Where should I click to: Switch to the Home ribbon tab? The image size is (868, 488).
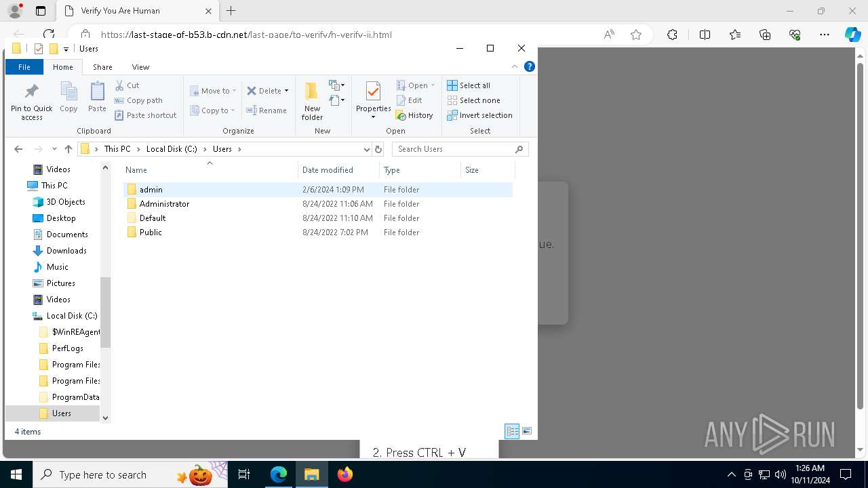pos(63,67)
